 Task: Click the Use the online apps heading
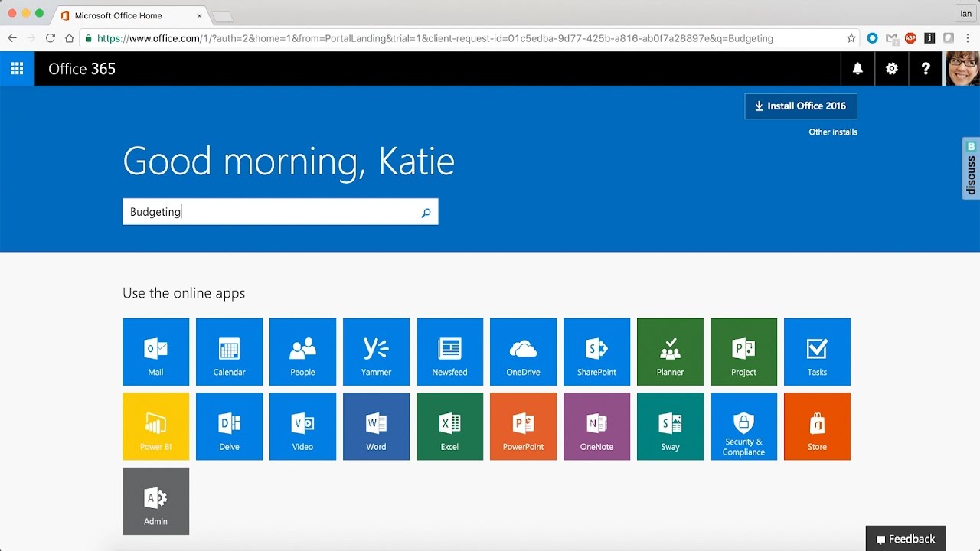click(x=184, y=293)
